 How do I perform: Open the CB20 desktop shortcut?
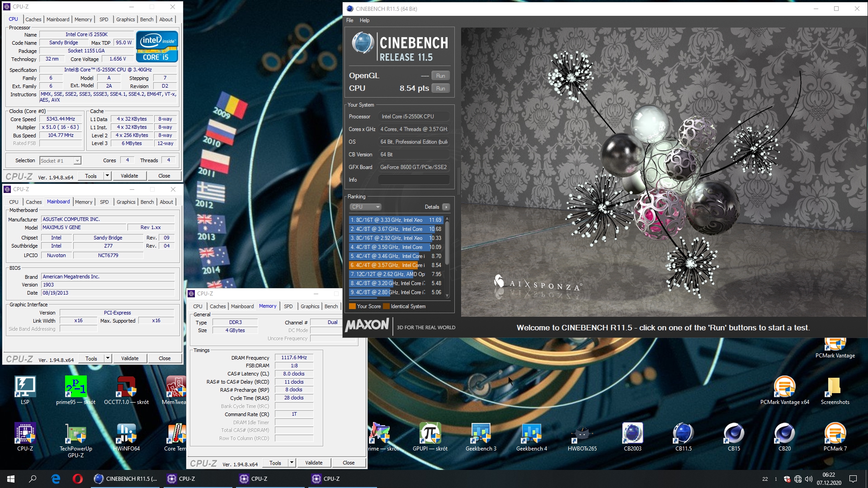pyautogui.click(x=784, y=437)
